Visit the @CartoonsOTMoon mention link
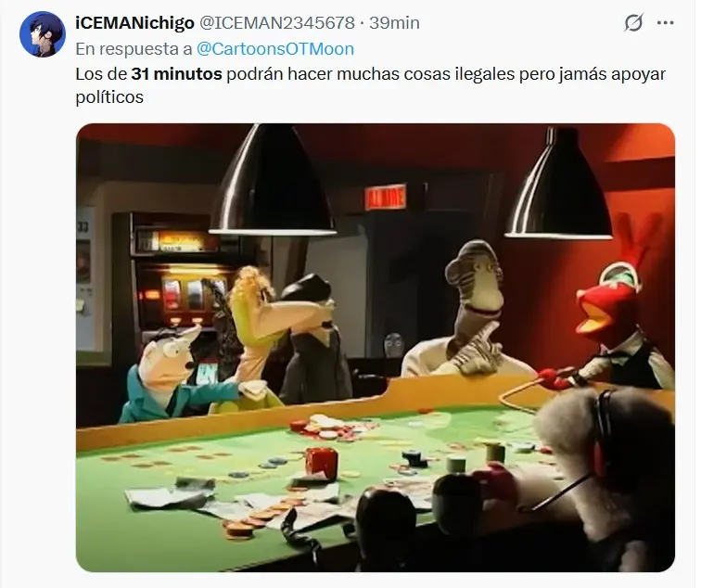701x588 pixels. (275, 49)
